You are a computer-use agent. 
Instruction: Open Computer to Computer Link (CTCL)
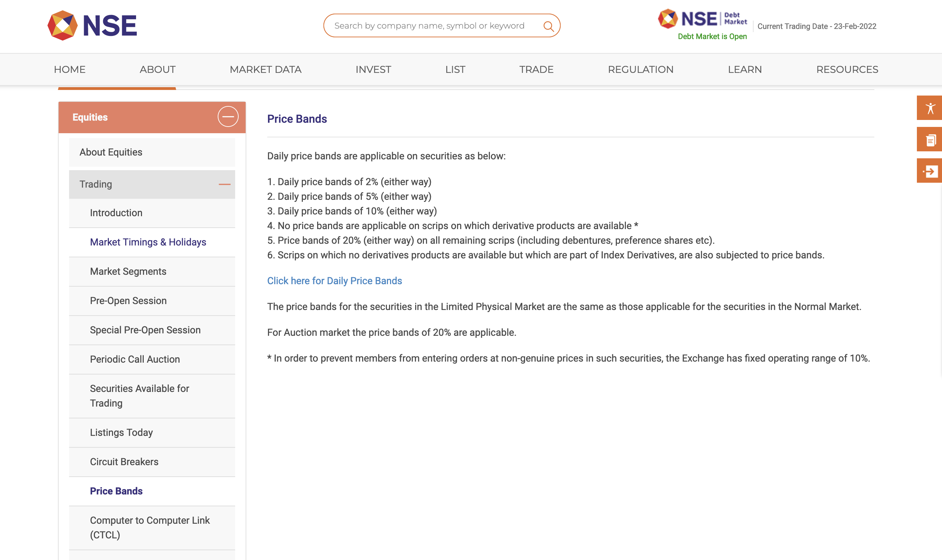pos(150,528)
